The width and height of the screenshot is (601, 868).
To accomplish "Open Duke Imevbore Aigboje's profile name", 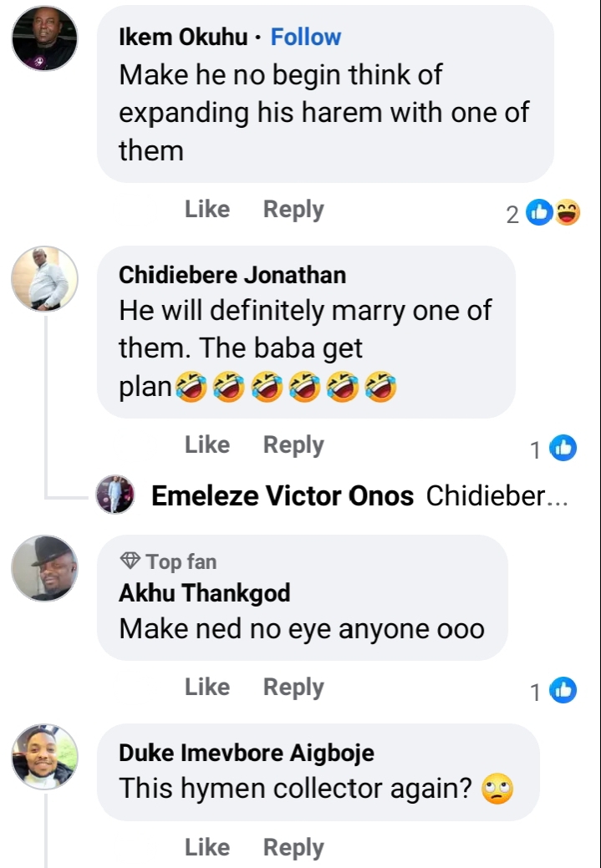I will click(247, 753).
